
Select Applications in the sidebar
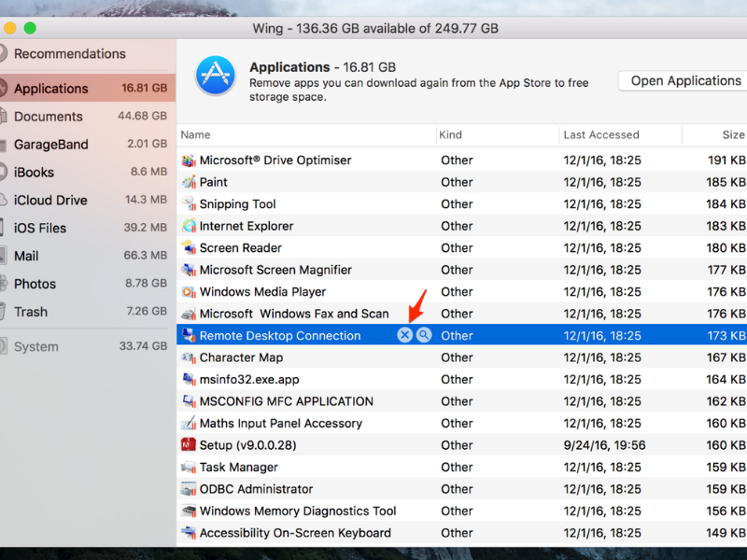[88, 88]
